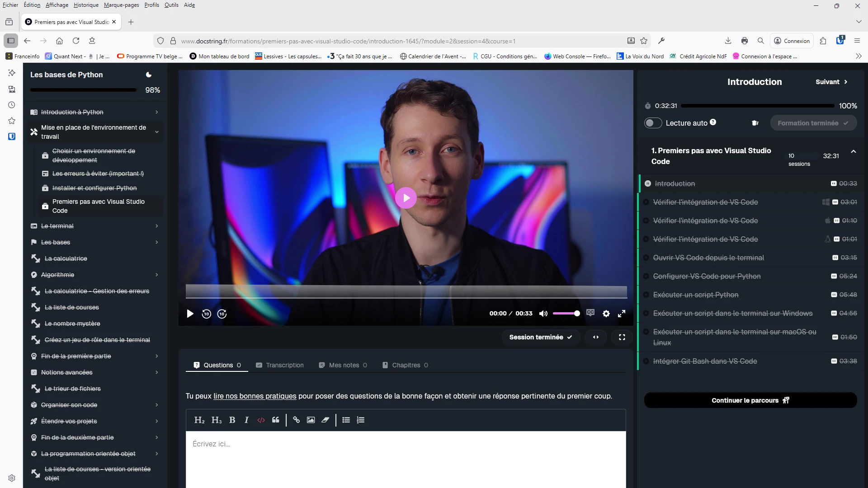The width and height of the screenshot is (868, 488).
Task: Apply bold formatting in editor toolbar
Action: coord(232,420)
